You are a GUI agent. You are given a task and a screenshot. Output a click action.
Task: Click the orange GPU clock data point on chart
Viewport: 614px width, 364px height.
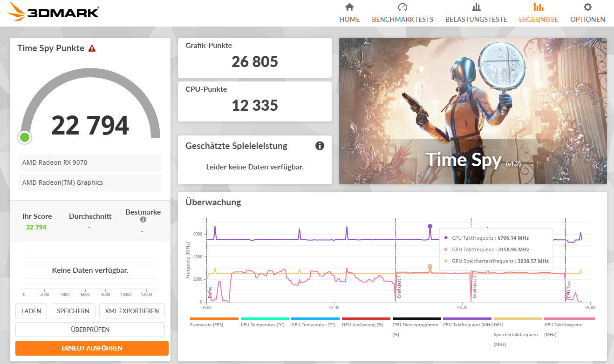point(430,267)
